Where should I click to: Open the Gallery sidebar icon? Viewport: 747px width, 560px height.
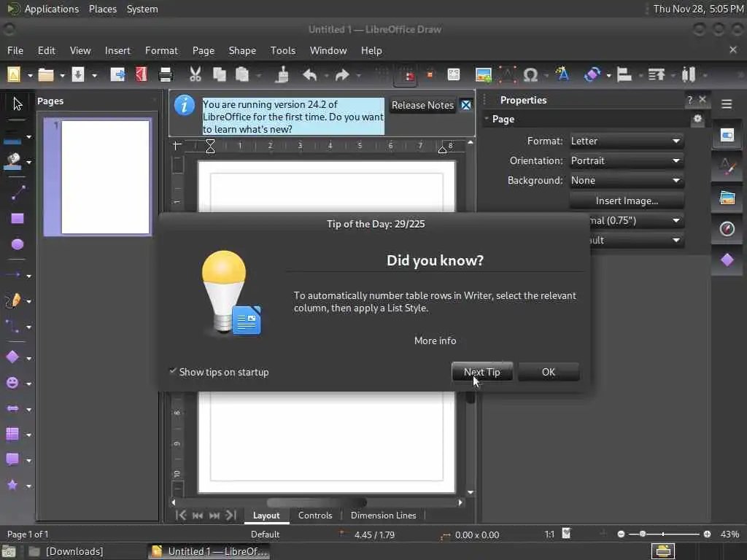point(727,197)
